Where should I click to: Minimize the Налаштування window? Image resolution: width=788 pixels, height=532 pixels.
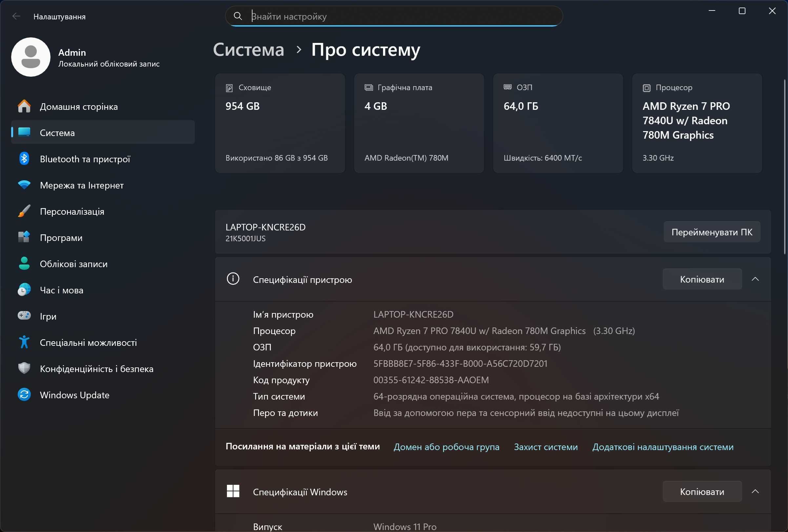point(712,11)
